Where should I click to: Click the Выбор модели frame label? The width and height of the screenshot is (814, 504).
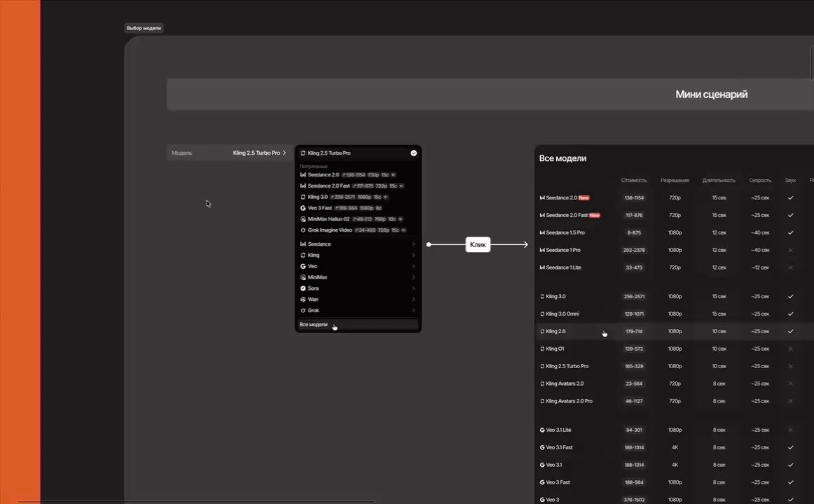click(x=144, y=28)
